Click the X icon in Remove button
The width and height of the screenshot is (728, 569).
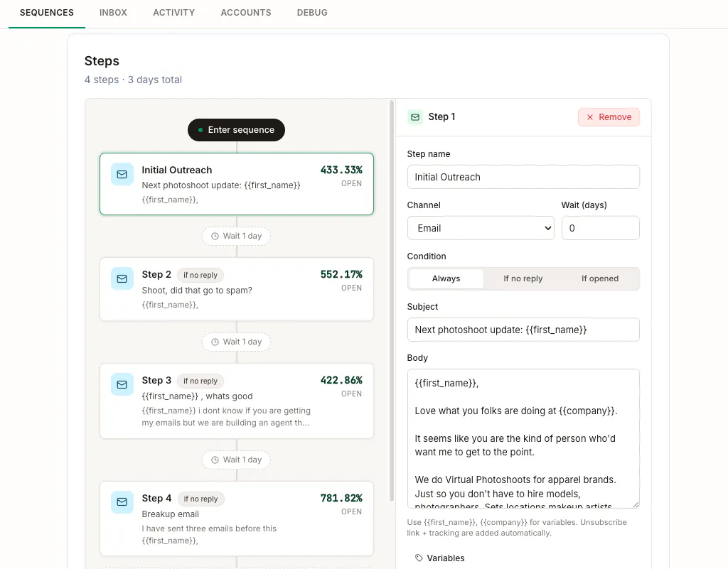[x=589, y=117]
